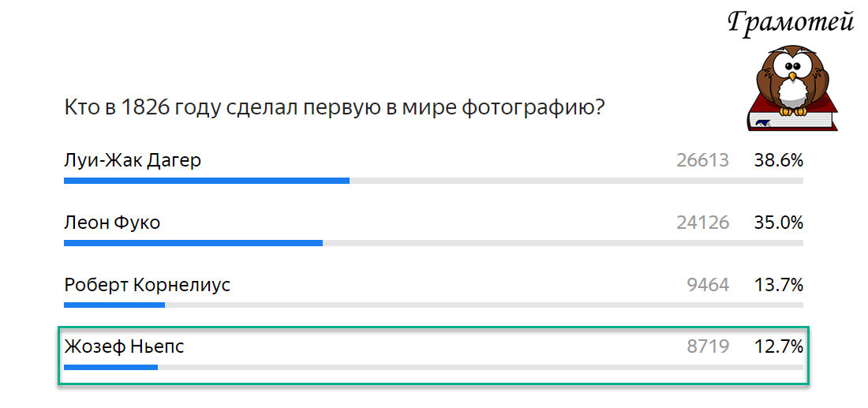
Task: Click the 13.7% percentage label
Action: coord(778,285)
